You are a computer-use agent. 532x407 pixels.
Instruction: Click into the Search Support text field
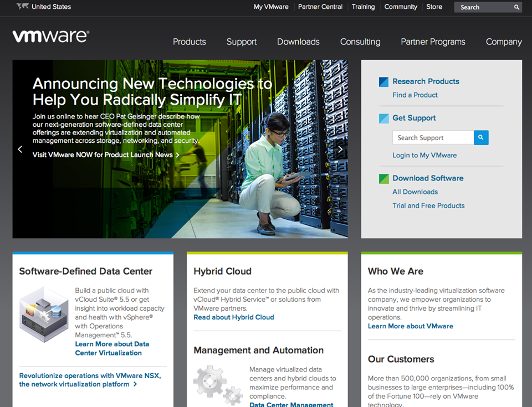pyautogui.click(x=433, y=138)
